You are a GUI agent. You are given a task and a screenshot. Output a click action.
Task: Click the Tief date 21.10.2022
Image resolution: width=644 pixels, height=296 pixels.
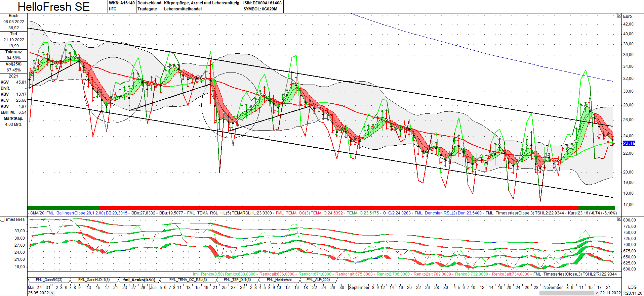pos(14,40)
